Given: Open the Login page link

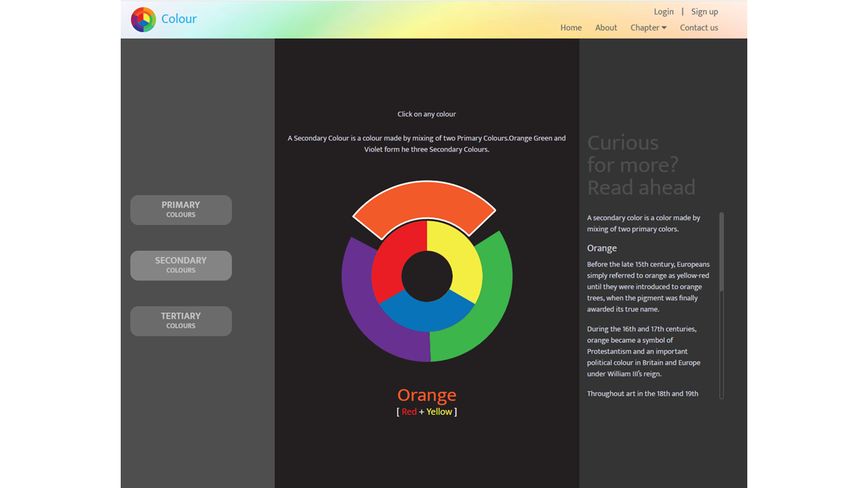Looking at the screenshot, I should (x=663, y=12).
